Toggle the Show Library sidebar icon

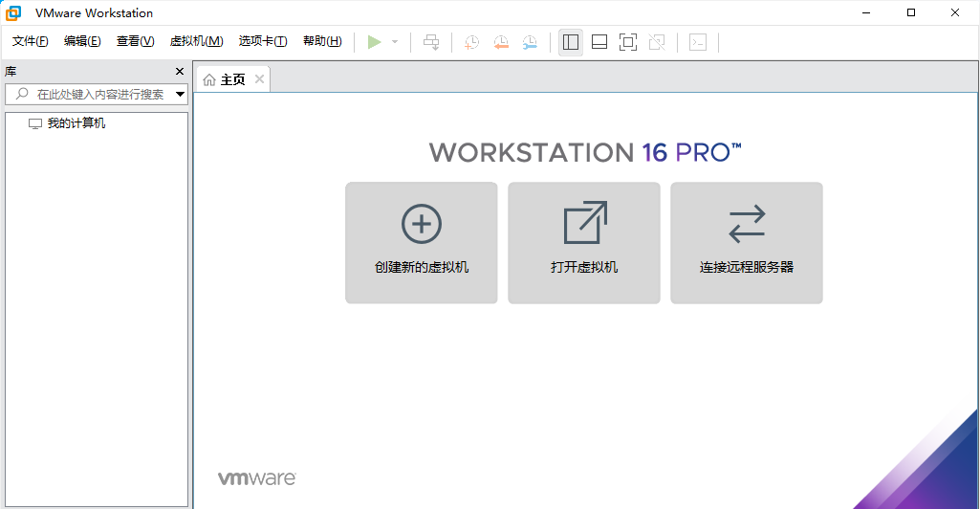pos(571,42)
